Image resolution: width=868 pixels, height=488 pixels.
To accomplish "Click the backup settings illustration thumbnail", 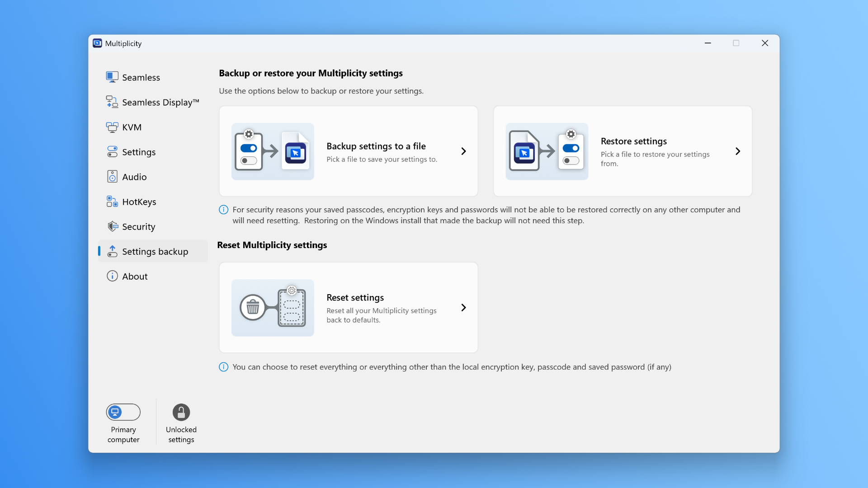I will tap(273, 151).
